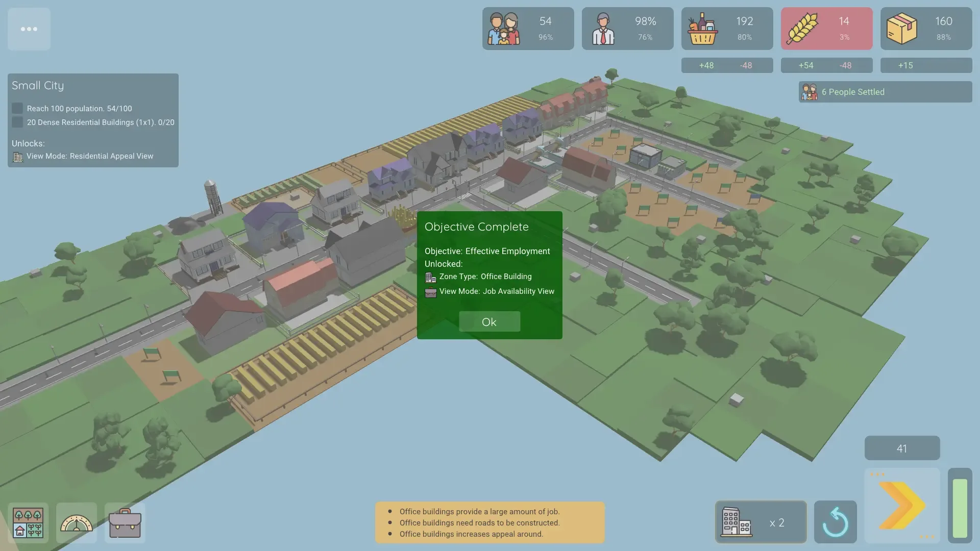Click the rotate building arrow button
Viewport: 980px width, 551px height.
[835, 522]
